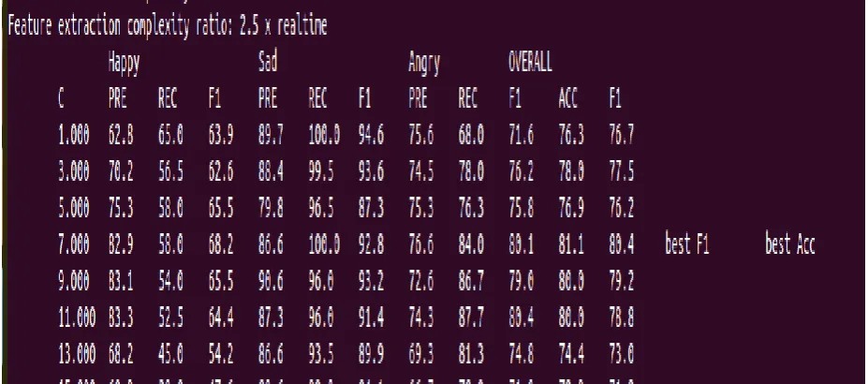Image resolution: width=868 pixels, height=384 pixels.
Task: Click value '79.8' in the 5.000 row
Action: point(271,208)
